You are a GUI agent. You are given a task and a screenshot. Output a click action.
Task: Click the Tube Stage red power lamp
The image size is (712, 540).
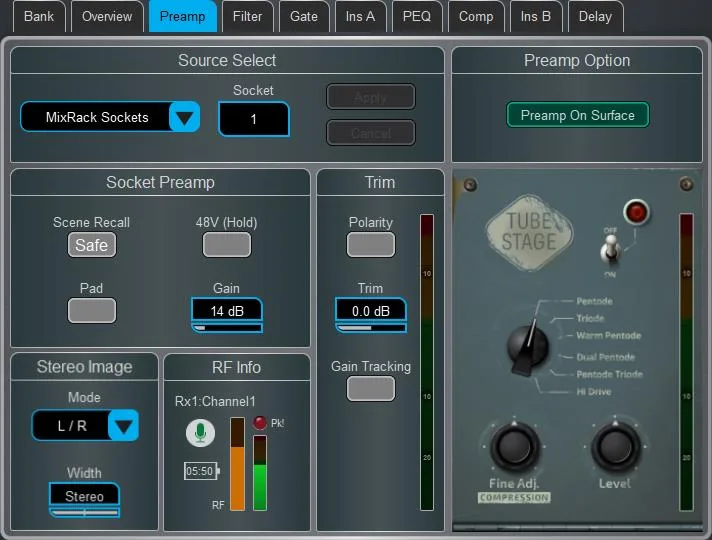coord(636,212)
